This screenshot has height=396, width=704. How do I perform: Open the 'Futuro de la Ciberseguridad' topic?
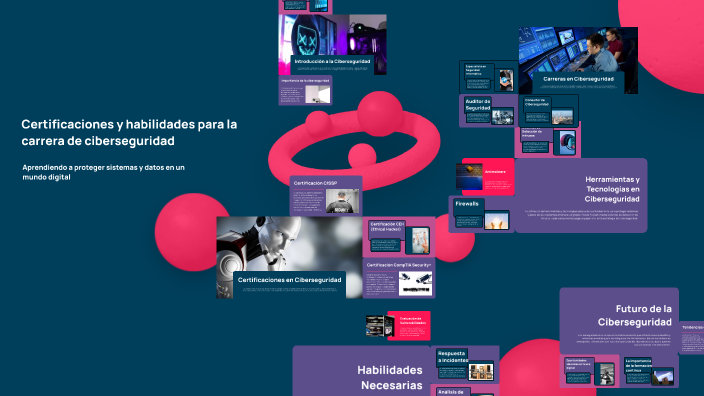(619, 321)
